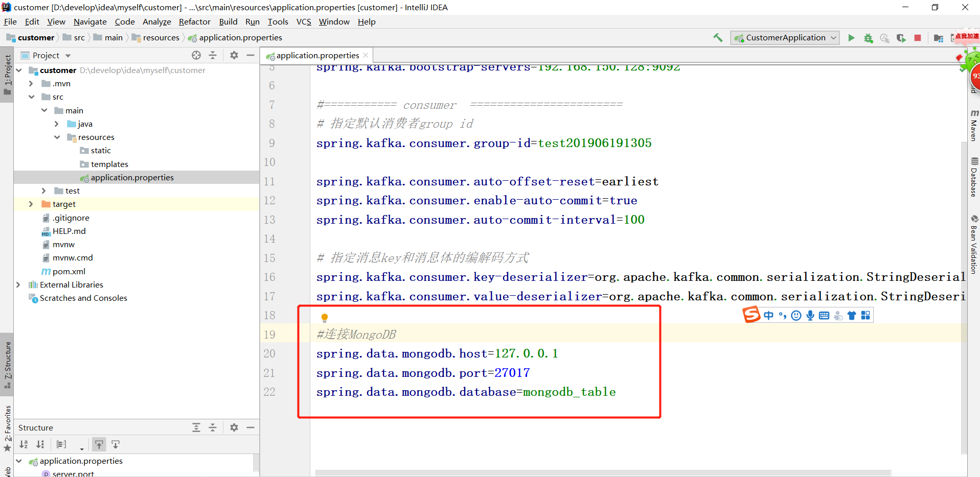
Task: Expand the .mvn folder node
Action: 31,83
